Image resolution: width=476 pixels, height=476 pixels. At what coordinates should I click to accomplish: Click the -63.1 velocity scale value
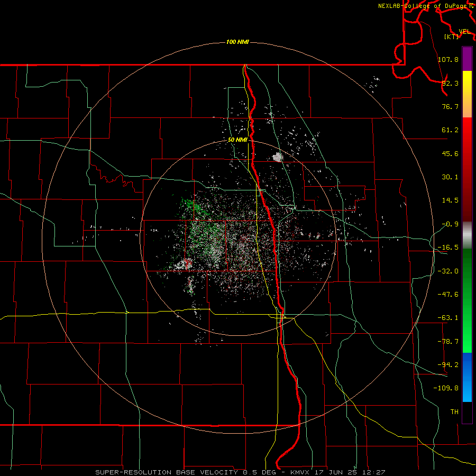coord(448,318)
